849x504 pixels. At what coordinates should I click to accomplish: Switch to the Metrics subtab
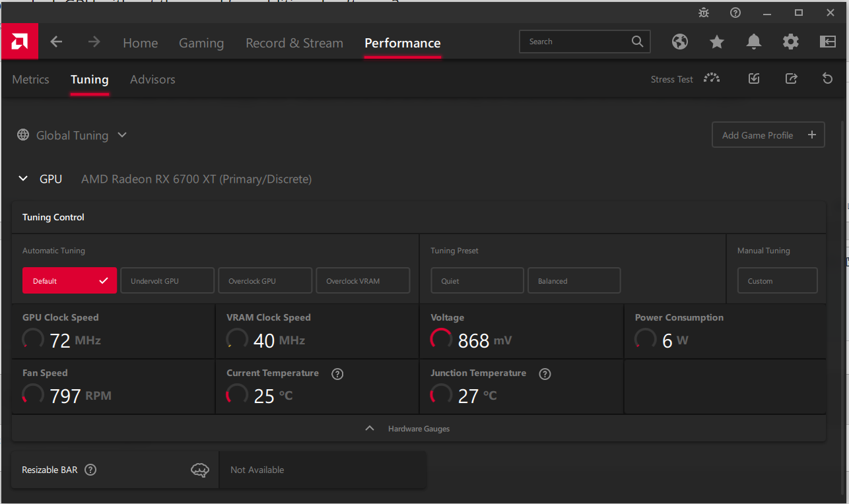click(30, 79)
